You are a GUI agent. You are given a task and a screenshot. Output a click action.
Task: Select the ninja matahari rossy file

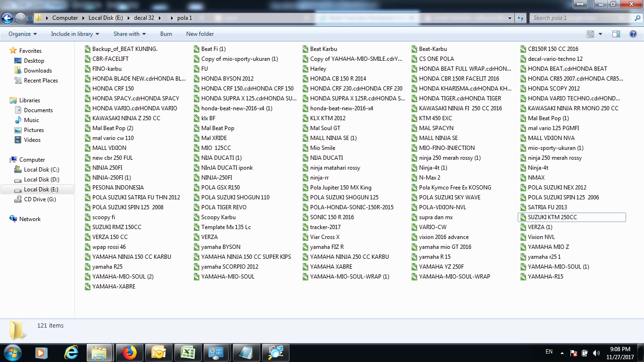[x=332, y=168]
